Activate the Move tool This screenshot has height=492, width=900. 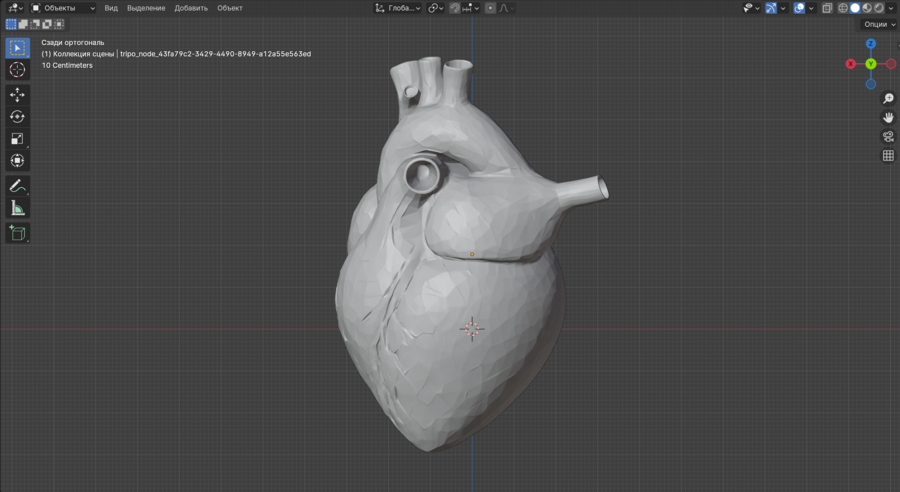pyautogui.click(x=17, y=94)
